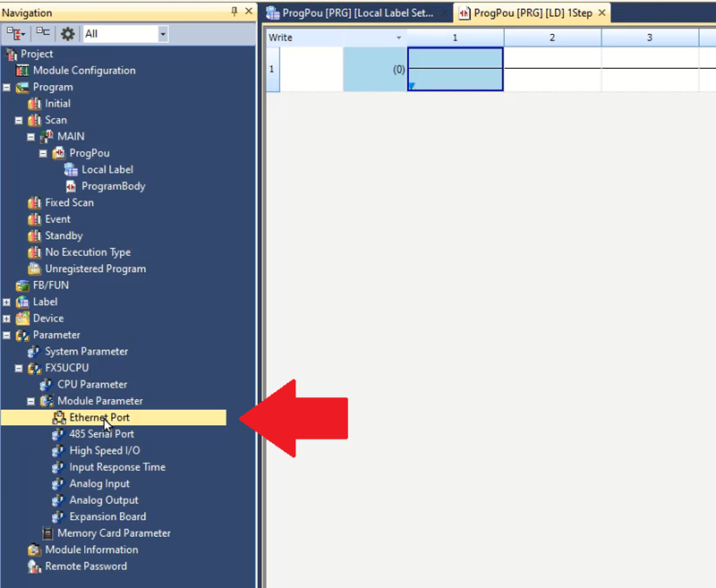
Task: Click the Remote Password icon
Action: [x=34, y=567]
